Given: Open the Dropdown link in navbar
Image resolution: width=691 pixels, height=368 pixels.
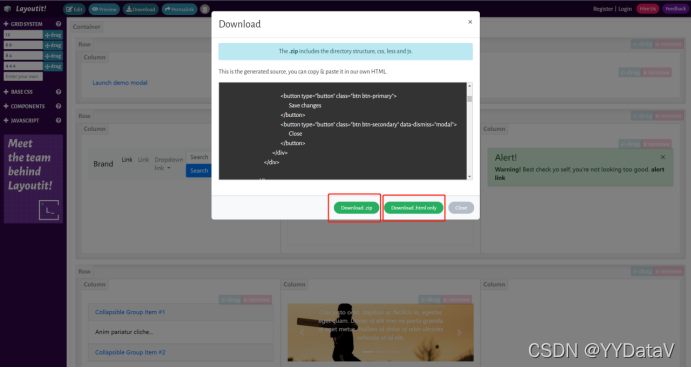Looking at the screenshot, I should click(x=168, y=164).
